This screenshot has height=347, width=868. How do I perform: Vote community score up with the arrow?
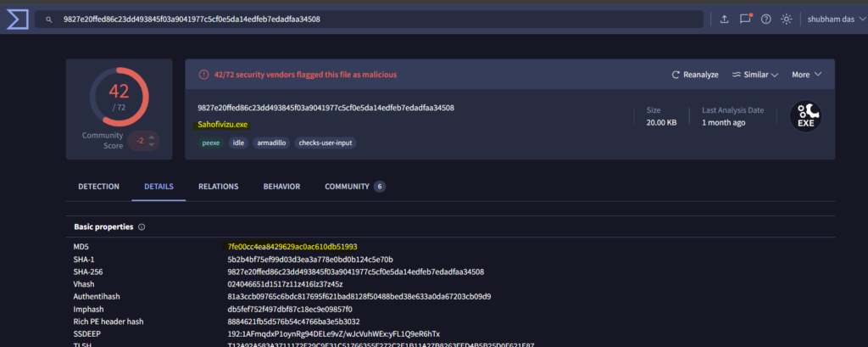pos(151,136)
